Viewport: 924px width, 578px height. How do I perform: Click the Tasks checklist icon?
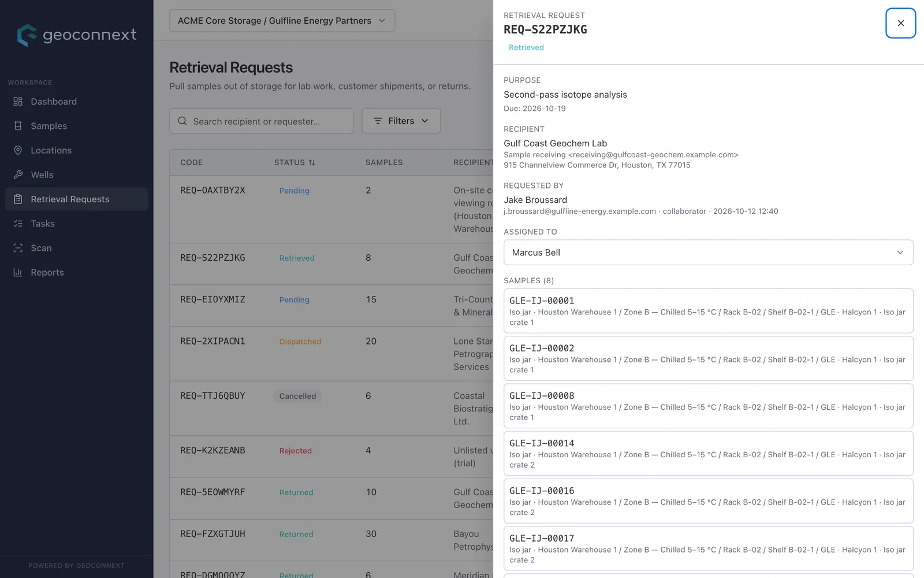point(18,224)
